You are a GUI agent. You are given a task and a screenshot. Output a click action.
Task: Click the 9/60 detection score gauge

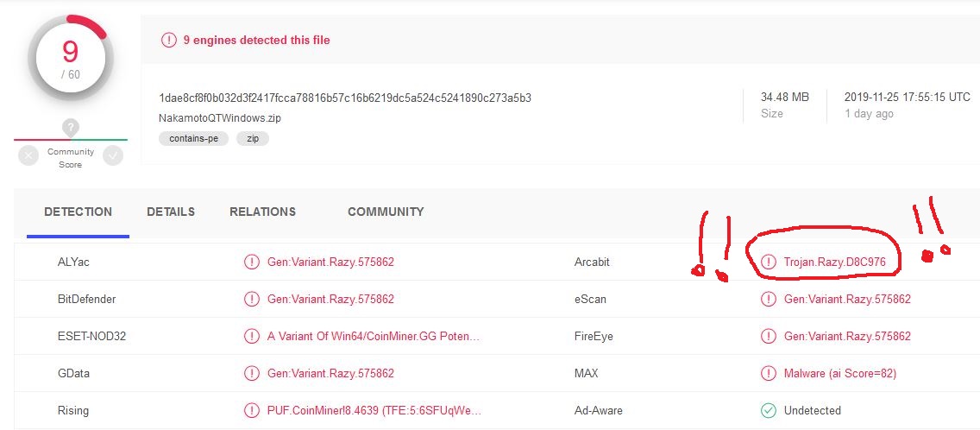point(70,58)
